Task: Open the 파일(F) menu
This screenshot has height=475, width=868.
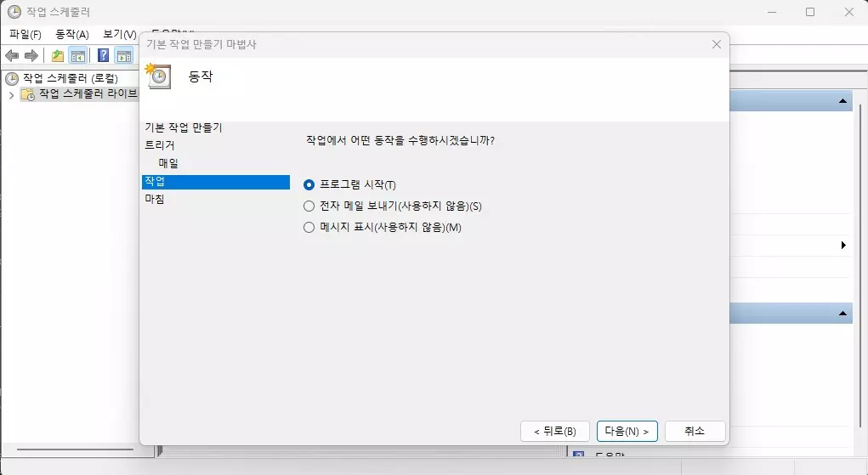Action: [x=26, y=34]
